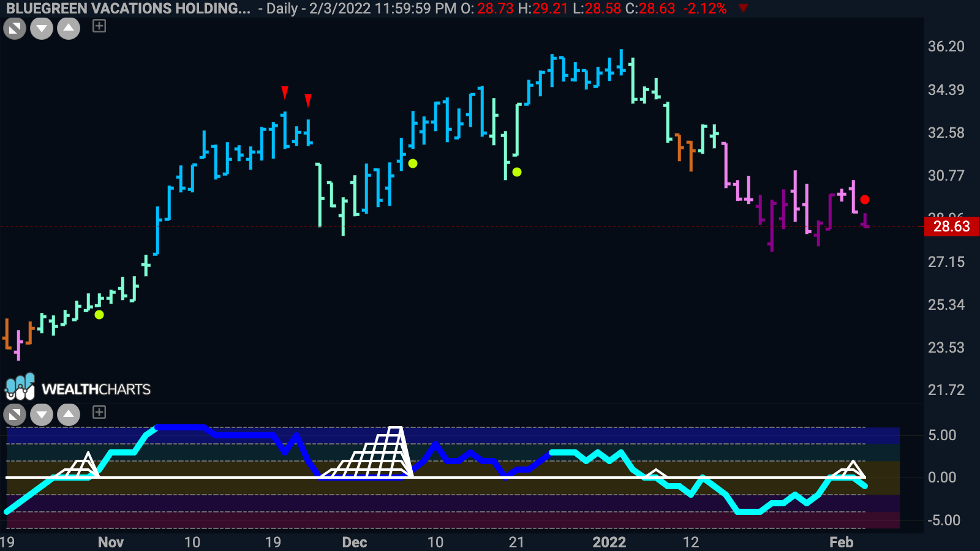Click the '30.77' price axis label
Image resolution: width=980 pixels, height=551 pixels.
(946, 176)
